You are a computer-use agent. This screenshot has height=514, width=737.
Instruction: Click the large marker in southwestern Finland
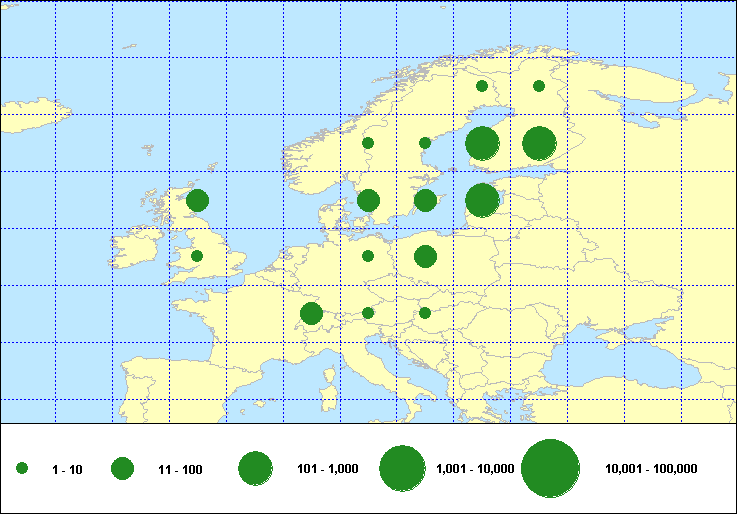click(482, 143)
